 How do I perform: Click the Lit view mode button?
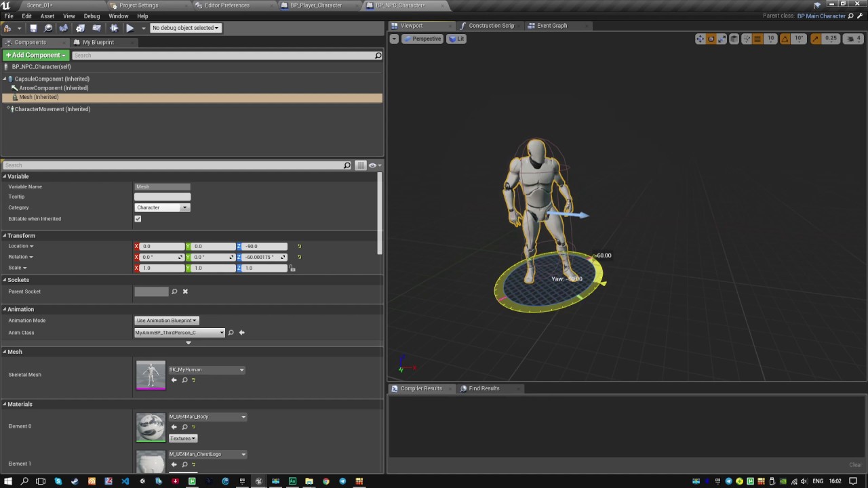[x=456, y=39]
